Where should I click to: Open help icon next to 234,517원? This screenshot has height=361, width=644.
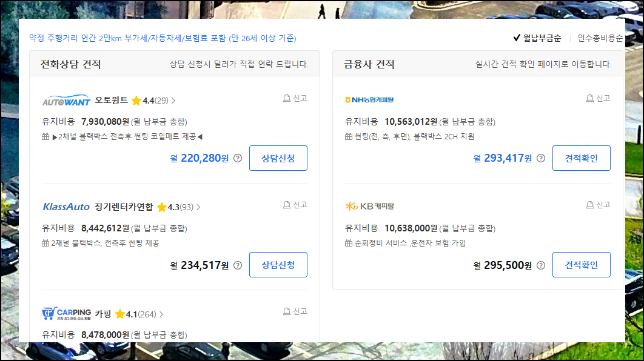pyautogui.click(x=238, y=265)
